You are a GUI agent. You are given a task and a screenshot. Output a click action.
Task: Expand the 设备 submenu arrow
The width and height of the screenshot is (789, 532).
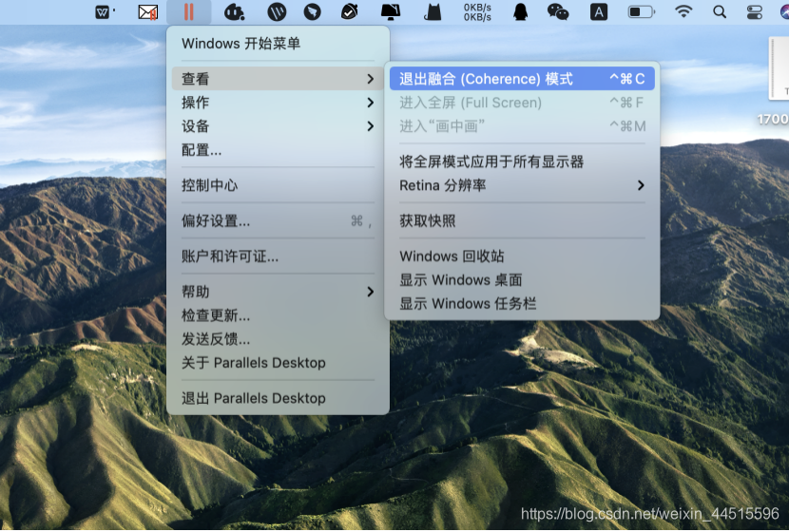click(x=371, y=126)
